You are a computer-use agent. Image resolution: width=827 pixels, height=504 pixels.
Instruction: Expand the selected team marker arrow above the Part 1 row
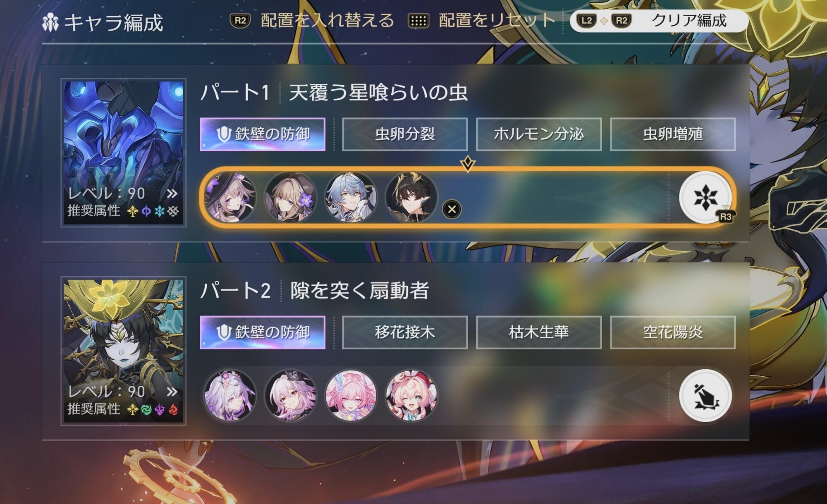click(x=468, y=164)
